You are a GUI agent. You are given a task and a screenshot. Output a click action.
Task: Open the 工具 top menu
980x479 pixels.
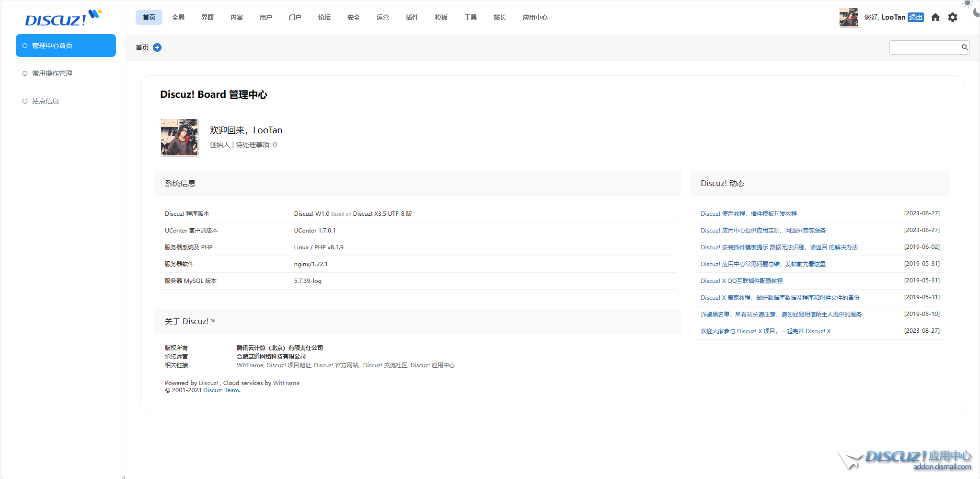[471, 17]
